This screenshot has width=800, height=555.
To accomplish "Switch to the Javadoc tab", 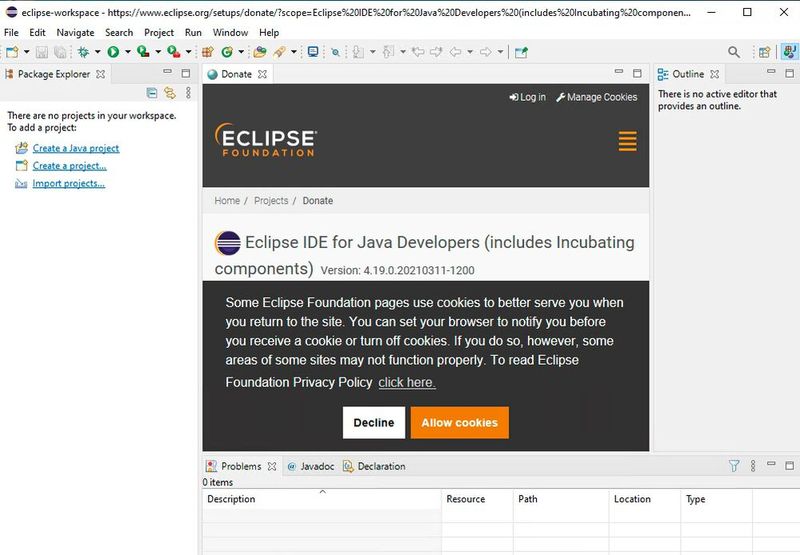I will click(311, 466).
